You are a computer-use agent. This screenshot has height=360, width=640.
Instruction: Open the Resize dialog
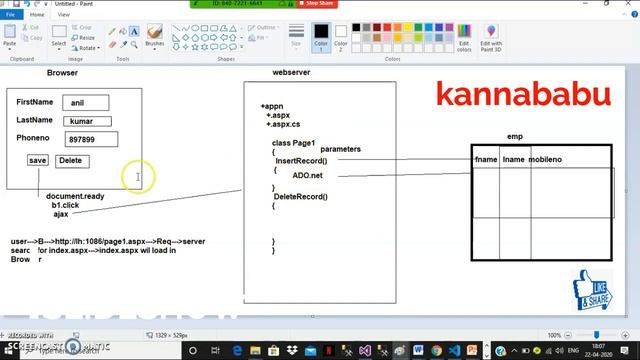tap(83, 38)
